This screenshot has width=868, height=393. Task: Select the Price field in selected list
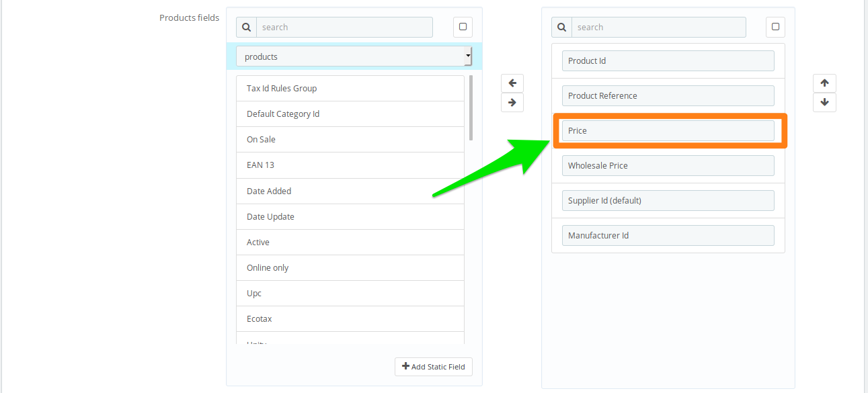[x=668, y=131]
